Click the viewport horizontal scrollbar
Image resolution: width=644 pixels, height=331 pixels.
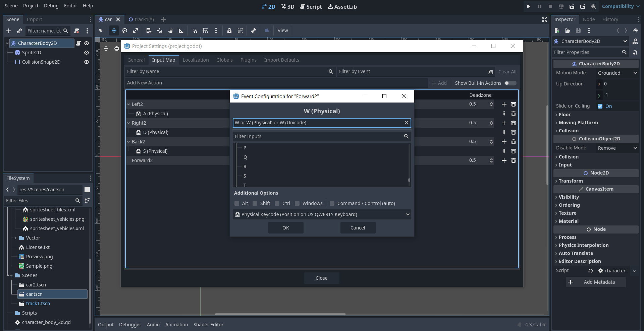coord(280,314)
